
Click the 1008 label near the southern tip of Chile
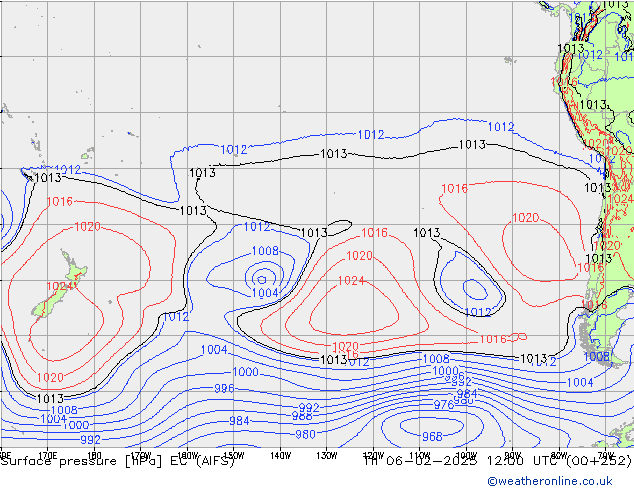click(596, 357)
